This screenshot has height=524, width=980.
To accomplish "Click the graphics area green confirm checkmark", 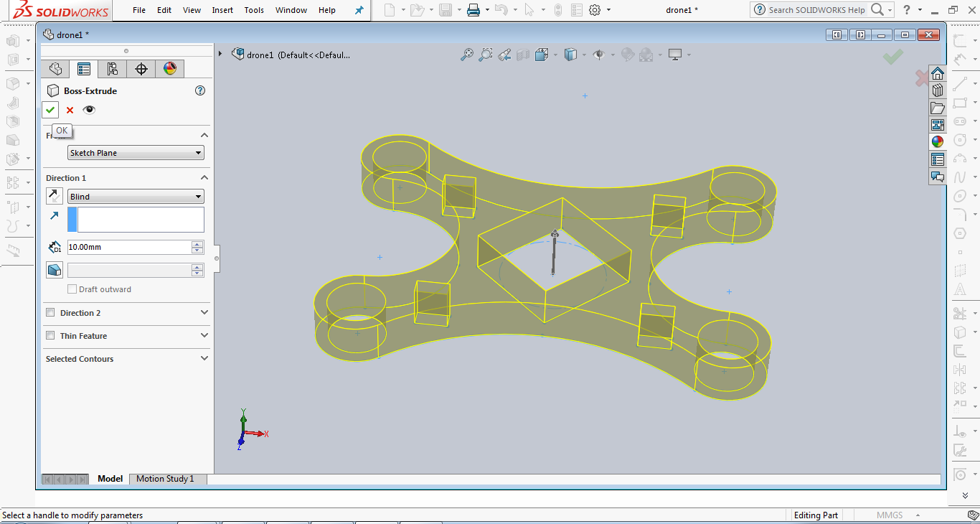I will pos(893,57).
